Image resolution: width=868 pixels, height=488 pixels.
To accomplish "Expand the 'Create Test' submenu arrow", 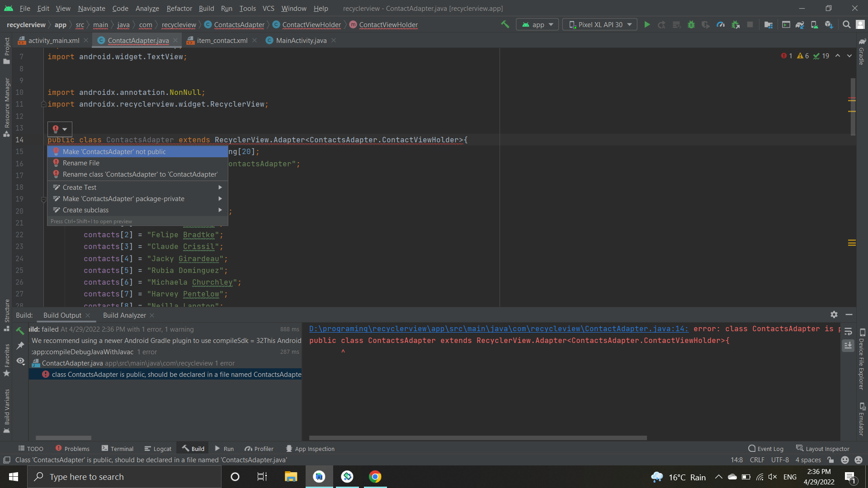I will [x=220, y=187].
